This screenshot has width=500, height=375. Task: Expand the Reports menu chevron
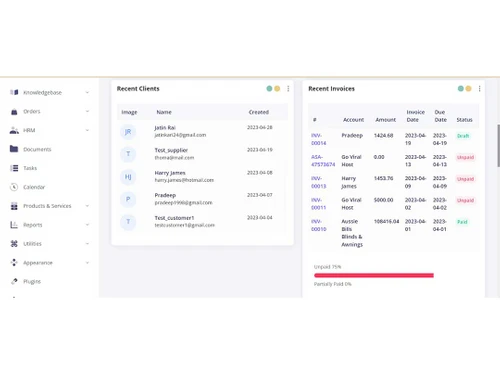coord(87,225)
